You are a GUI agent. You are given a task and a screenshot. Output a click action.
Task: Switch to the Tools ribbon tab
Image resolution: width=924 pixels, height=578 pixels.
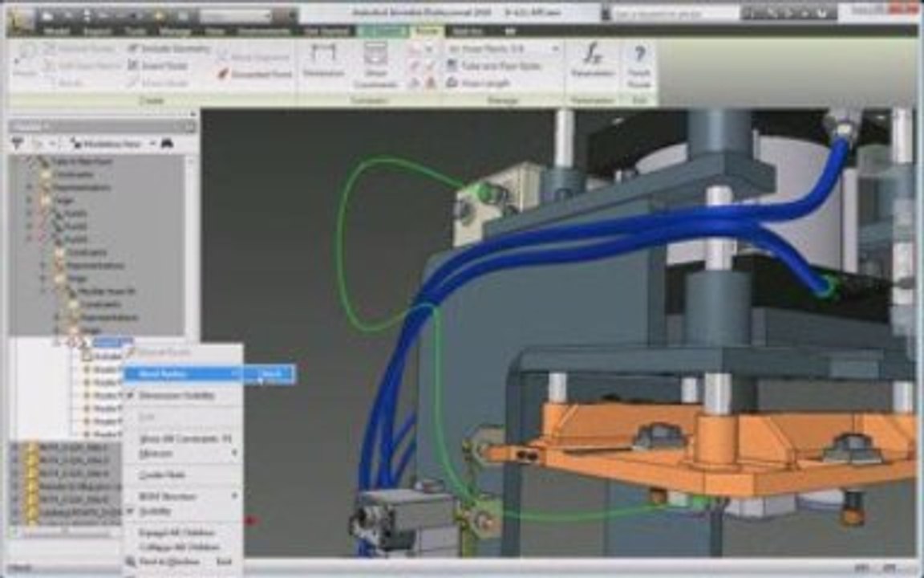pyautogui.click(x=136, y=31)
